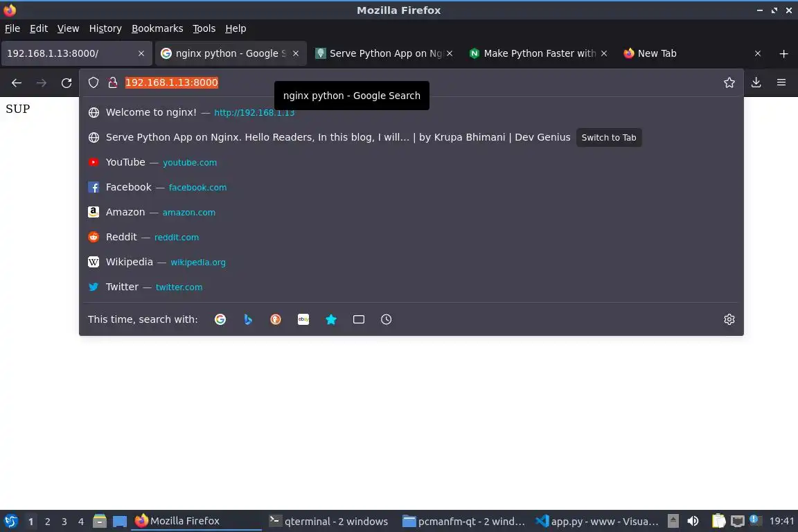Close the New Tab tab
The height and width of the screenshot is (532, 798).
point(758,53)
